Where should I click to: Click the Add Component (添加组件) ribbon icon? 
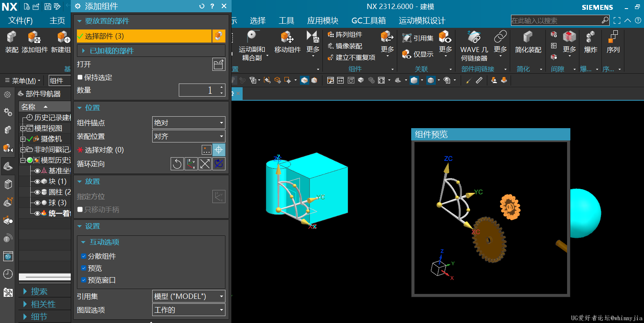34,37
